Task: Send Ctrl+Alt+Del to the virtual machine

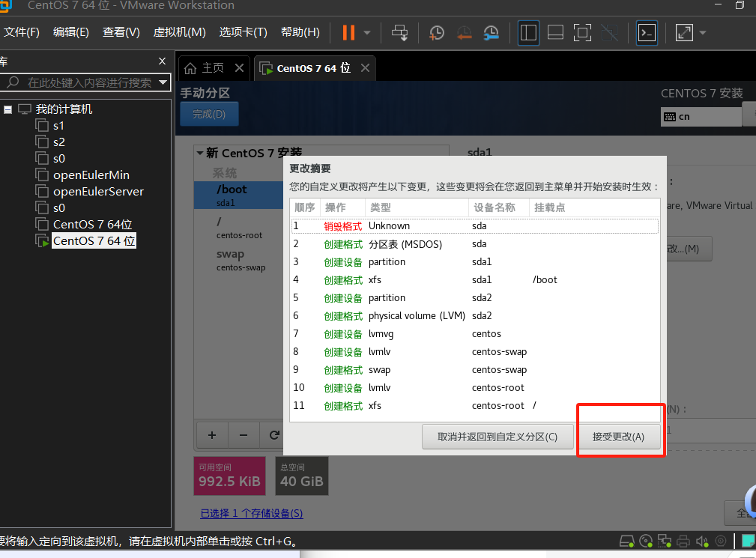Action: [x=399, y=33]
